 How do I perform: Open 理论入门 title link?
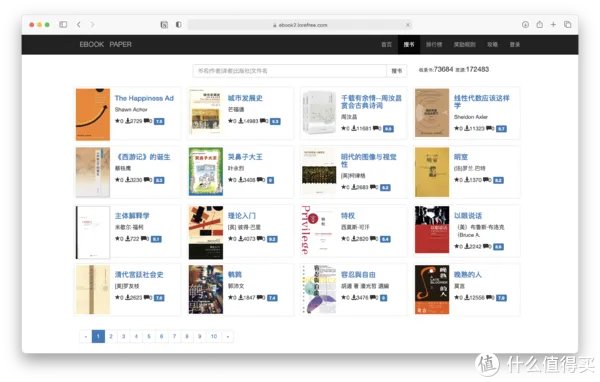(241, 216)
